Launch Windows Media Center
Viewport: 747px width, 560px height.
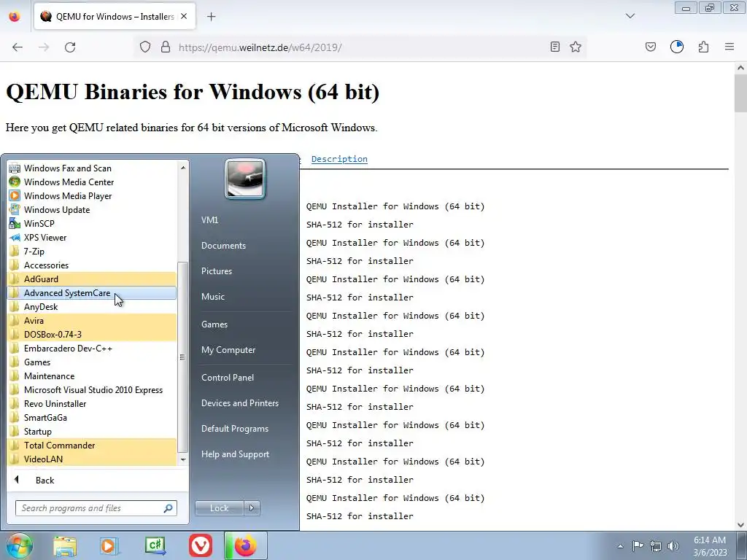coord(92,182)
